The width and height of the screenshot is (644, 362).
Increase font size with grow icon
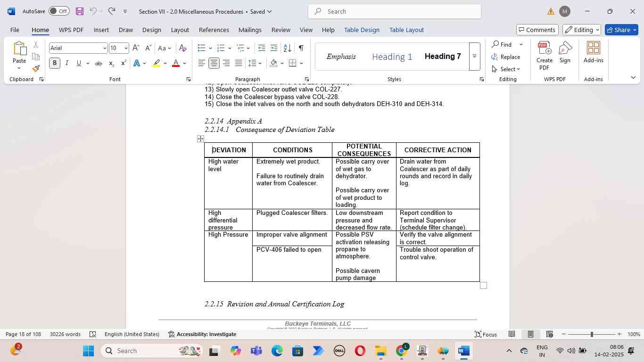point(136,48)
